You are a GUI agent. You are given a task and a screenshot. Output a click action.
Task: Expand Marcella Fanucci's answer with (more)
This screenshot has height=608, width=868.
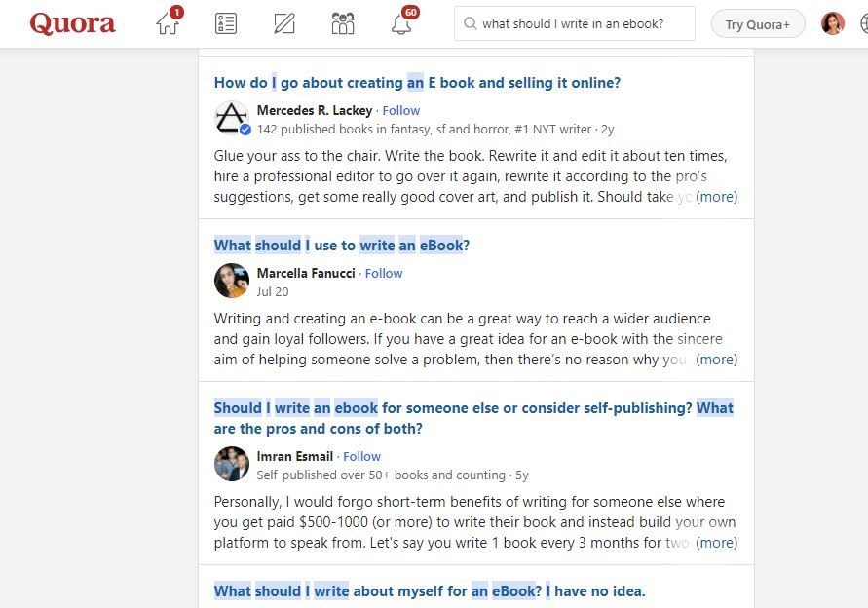tap(716, 360)
